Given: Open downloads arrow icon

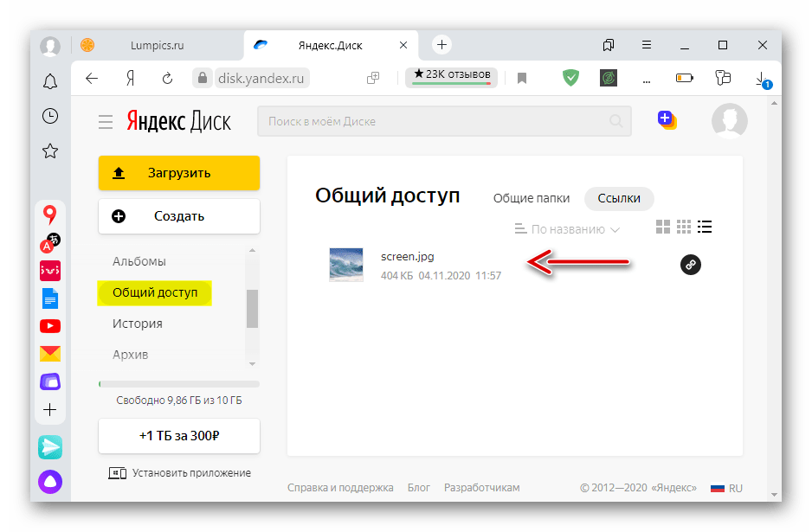Looking at the screenshot, I should pos(763,80).
